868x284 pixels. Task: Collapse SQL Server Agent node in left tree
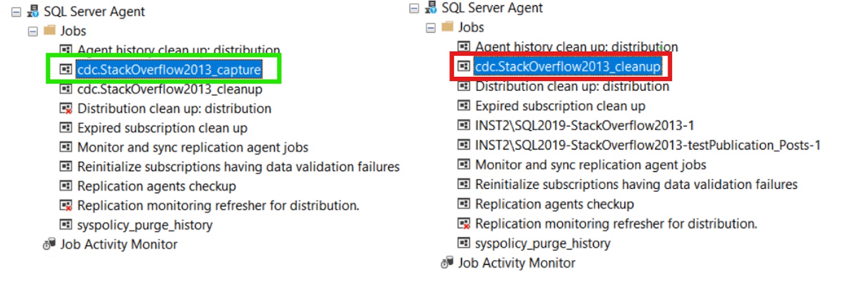(x=16, y=12)
